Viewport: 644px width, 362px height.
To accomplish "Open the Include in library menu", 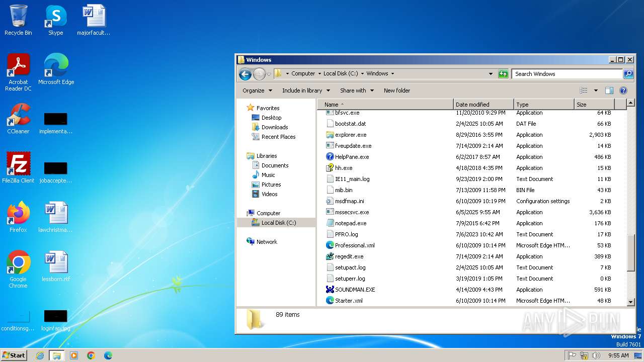I will pos(306,90).
